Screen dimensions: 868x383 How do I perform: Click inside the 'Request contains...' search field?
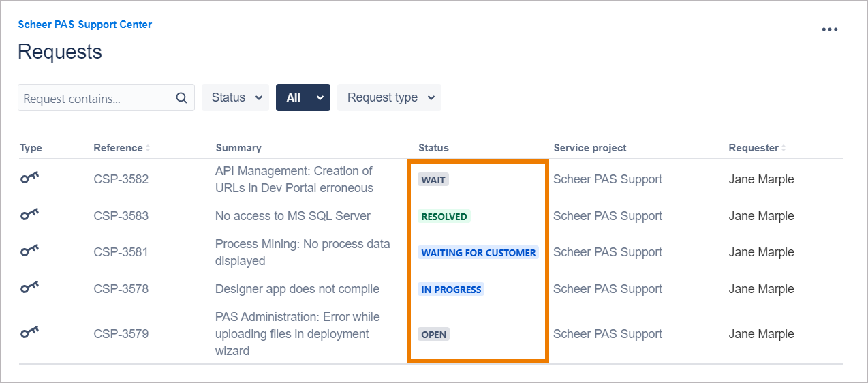tap(95, 98)
